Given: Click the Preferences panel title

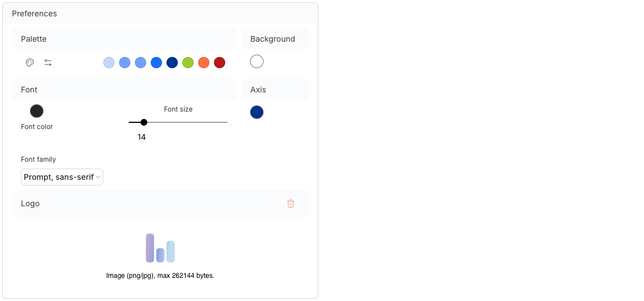Looking at the screenshot, I should (x=34, y=14).
